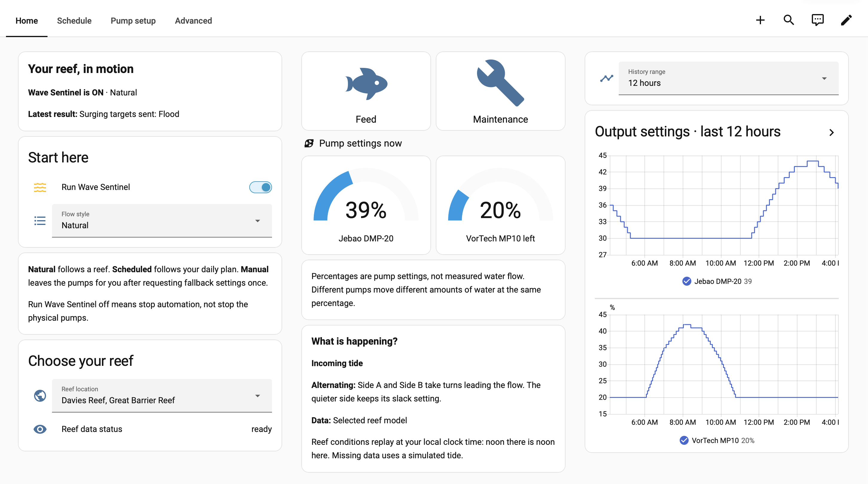Click the 'Incoming tide' status text
This screenshot has width=868, height=484.
[x=337, y=363]
